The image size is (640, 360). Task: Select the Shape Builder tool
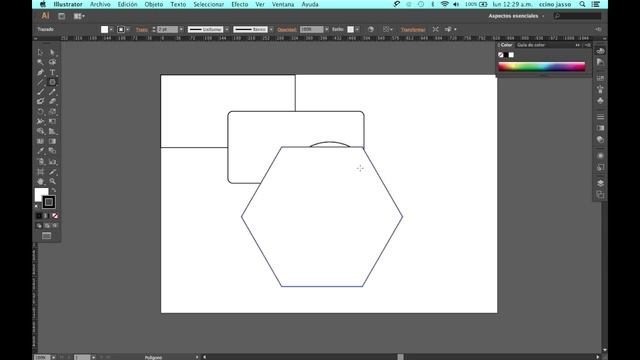[40, 131]
